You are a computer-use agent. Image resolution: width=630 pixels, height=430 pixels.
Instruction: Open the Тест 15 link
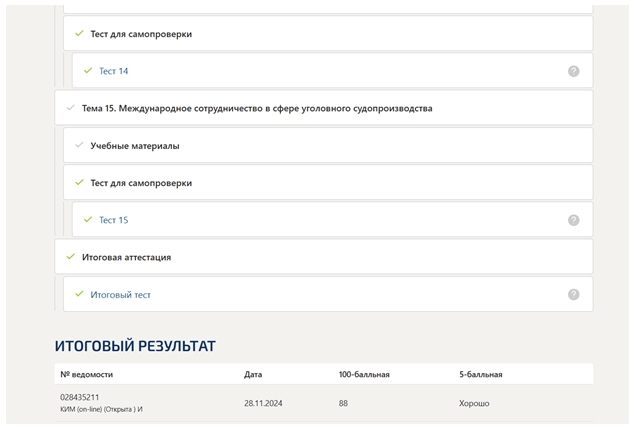pyautogui.click(x=114, y=220)
